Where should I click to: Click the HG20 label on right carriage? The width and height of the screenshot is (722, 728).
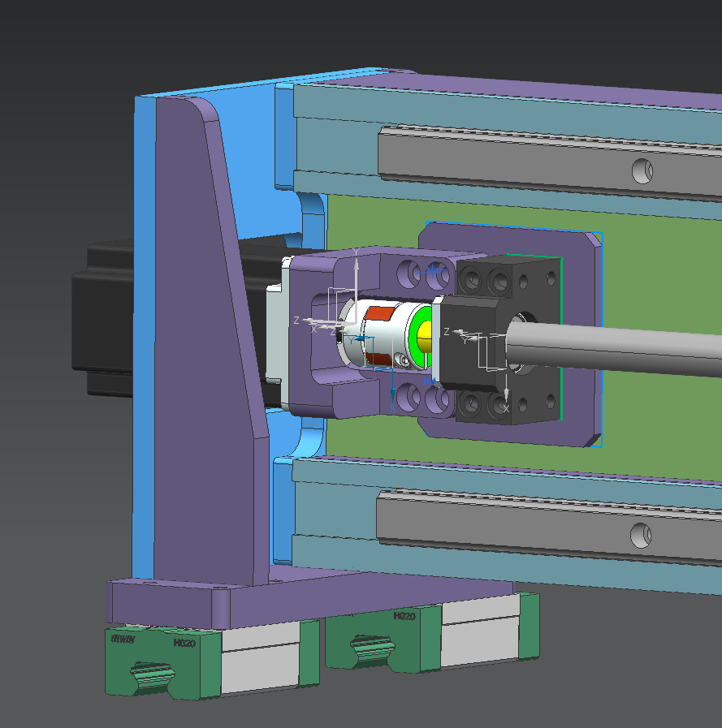404,616
